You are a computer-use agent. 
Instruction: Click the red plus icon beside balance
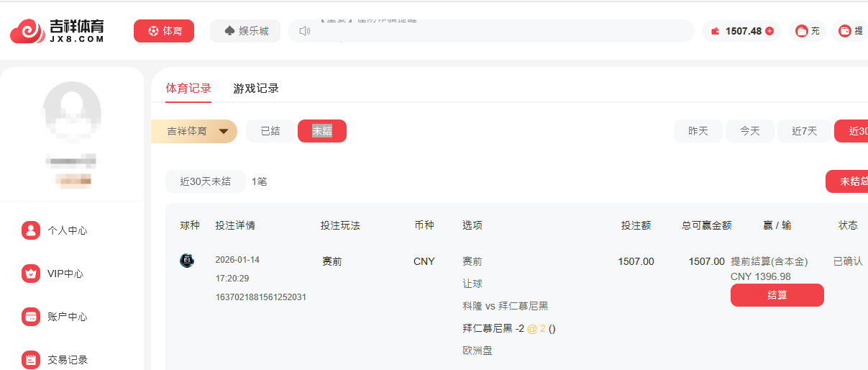click(x=769, y=31)
